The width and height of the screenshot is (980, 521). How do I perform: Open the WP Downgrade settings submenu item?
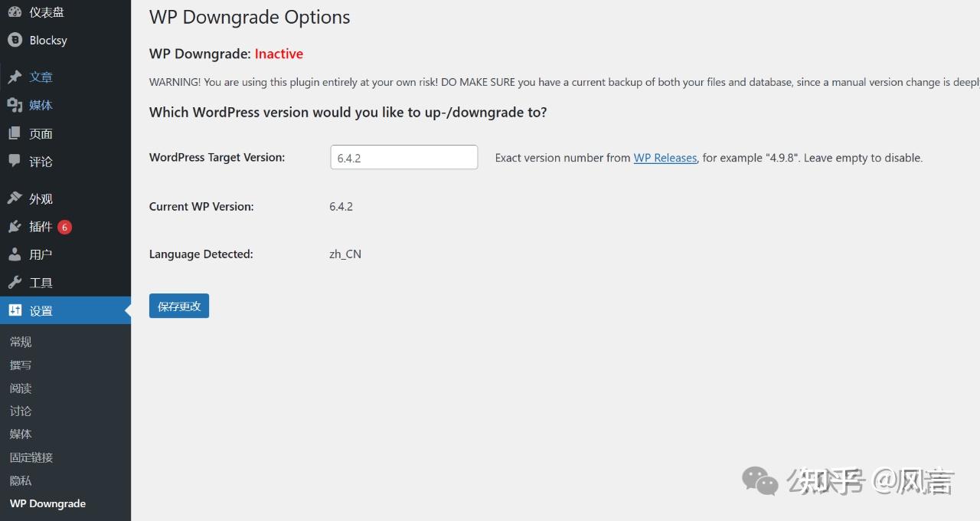click(x=47, y=503)
